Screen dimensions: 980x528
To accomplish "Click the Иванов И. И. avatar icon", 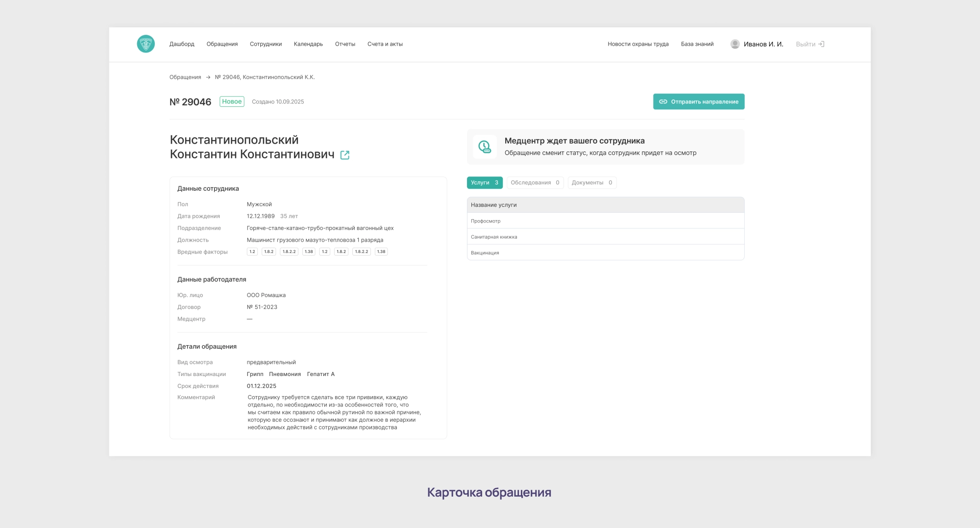I will point(734,44).
